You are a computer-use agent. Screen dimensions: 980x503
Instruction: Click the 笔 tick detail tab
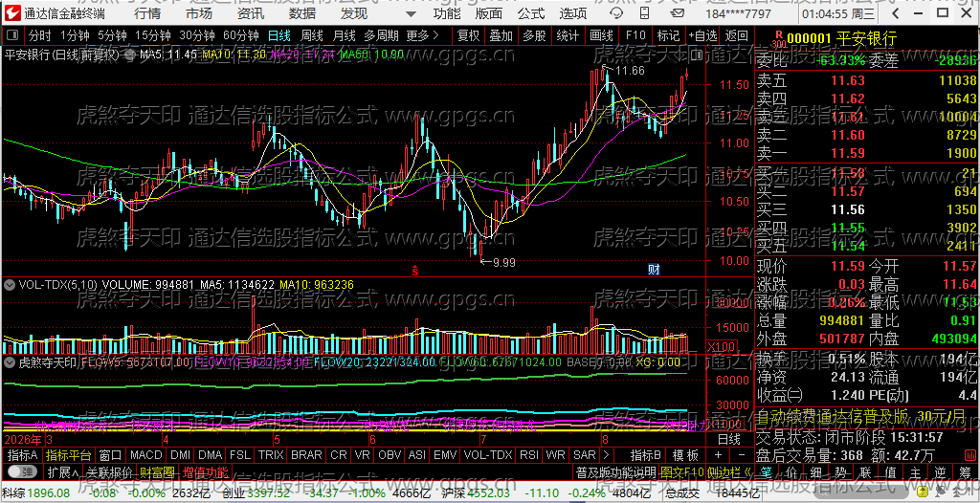point(767,471)
